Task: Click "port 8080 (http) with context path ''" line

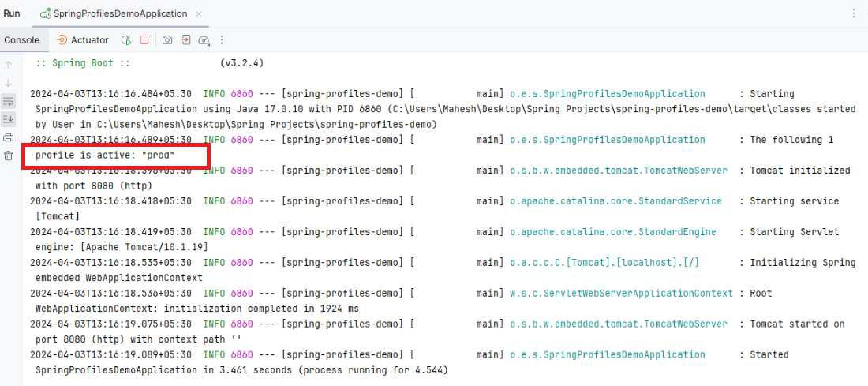Action: pos(138,339)
